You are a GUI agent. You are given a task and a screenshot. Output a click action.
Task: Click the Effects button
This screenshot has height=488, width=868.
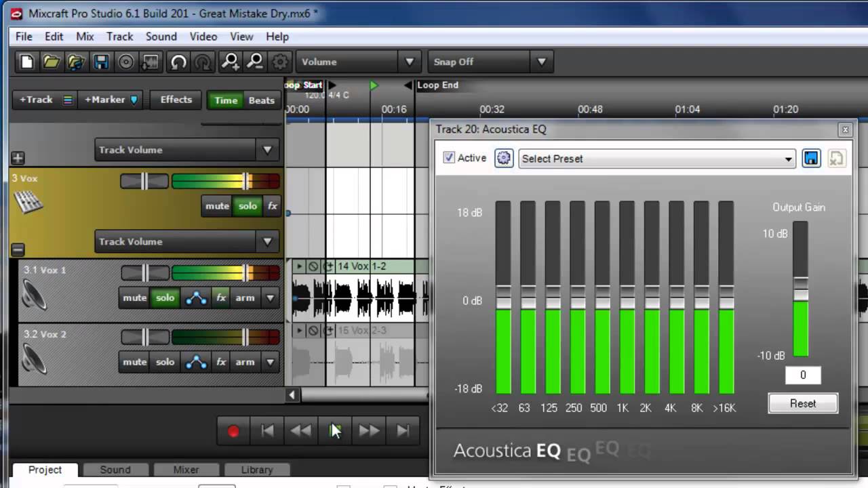click(176, 100)
